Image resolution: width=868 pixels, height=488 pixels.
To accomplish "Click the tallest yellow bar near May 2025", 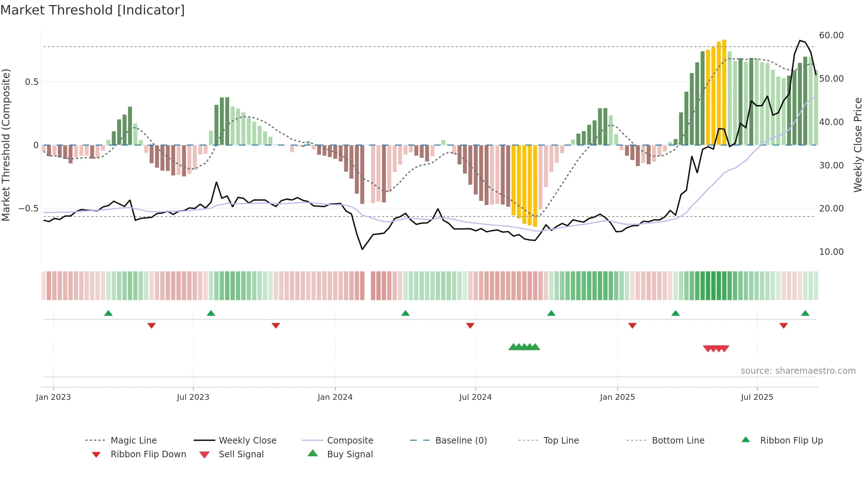I will [724, 92].
